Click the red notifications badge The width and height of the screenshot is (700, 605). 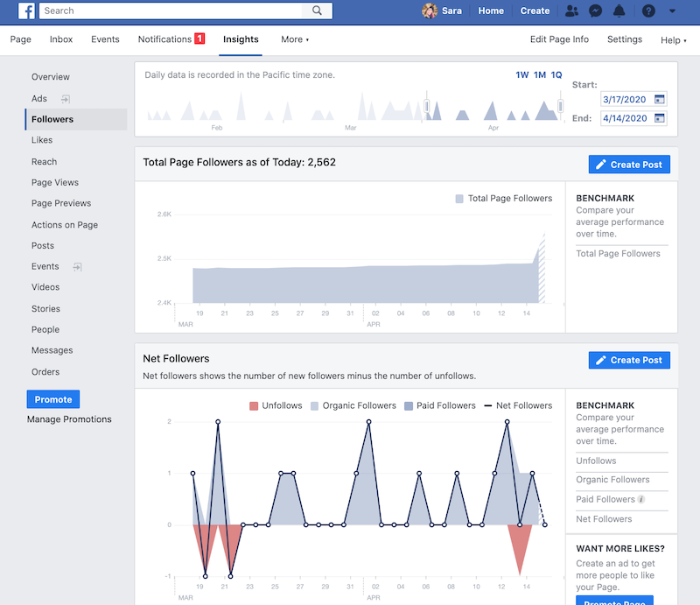199,39
